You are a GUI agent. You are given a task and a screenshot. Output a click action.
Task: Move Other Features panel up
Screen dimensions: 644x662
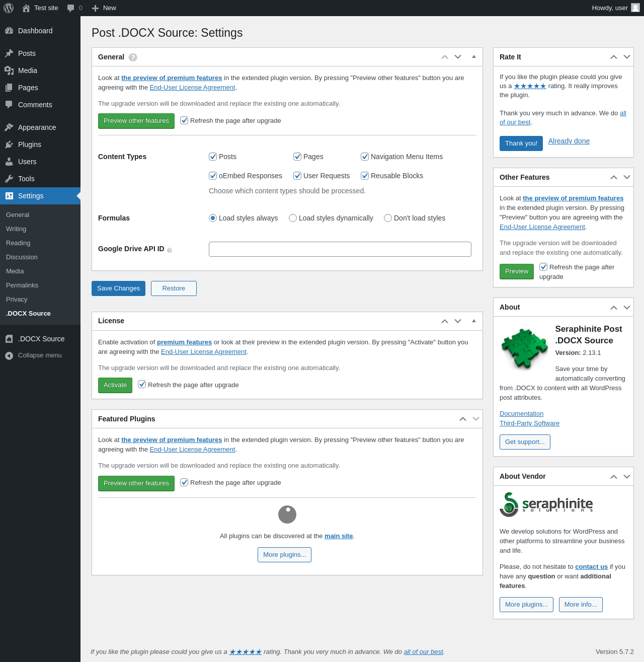click(614, 177)
